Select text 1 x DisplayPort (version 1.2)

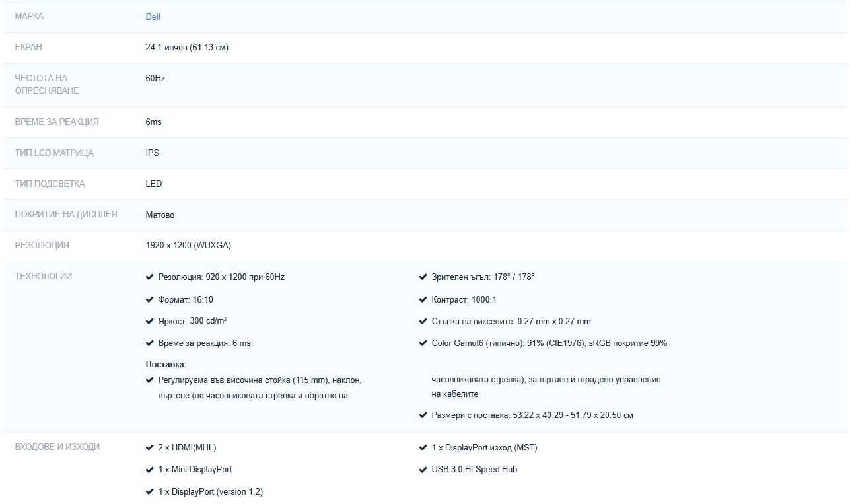pyautogui.click(x=211, y=492)
